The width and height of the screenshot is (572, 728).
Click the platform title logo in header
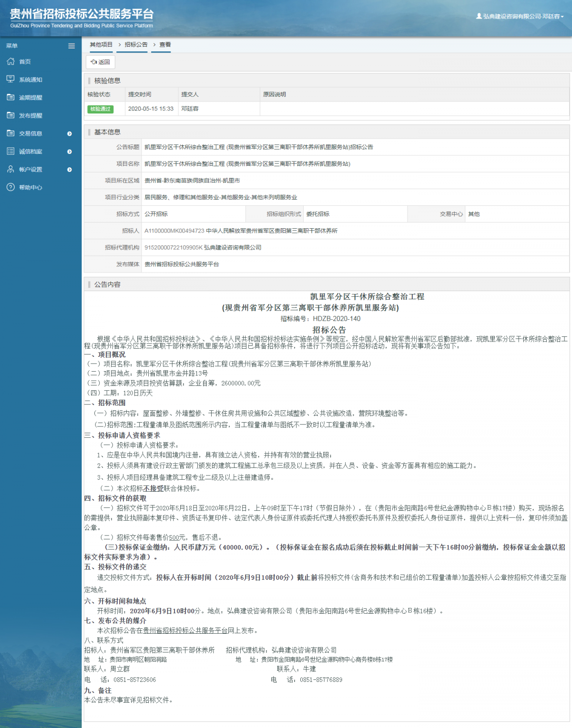click(x=82, y=18)
